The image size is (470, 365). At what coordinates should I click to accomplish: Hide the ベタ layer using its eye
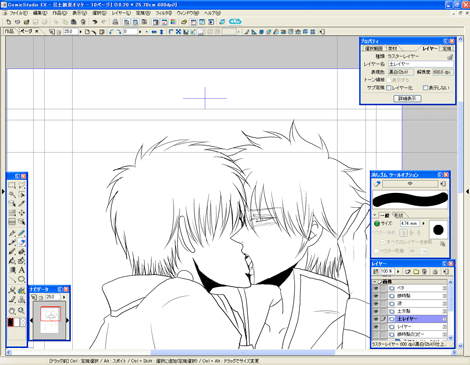click(x=376, y=288)
